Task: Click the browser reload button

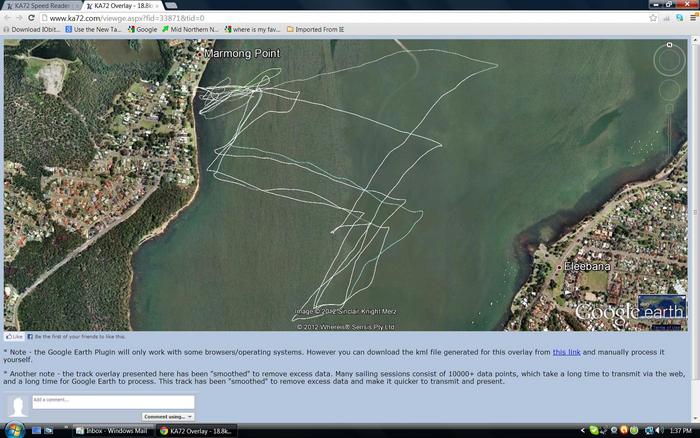Action: [33, 18]
